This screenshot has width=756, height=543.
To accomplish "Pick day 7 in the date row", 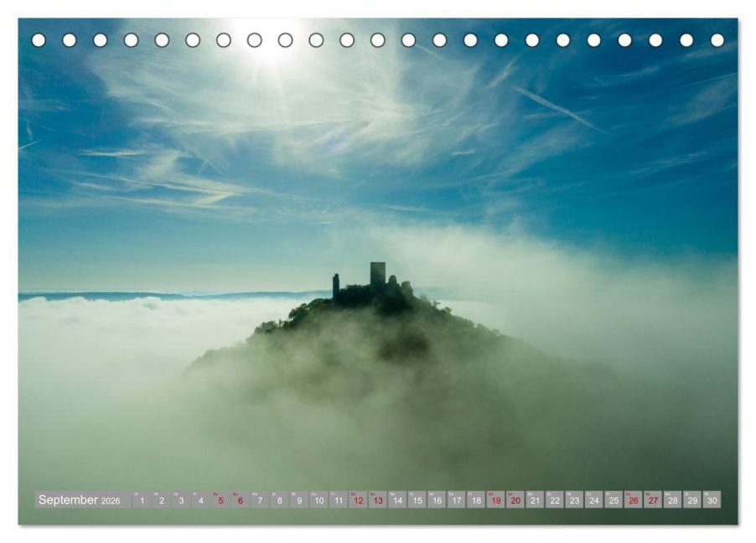I will 260,499.
